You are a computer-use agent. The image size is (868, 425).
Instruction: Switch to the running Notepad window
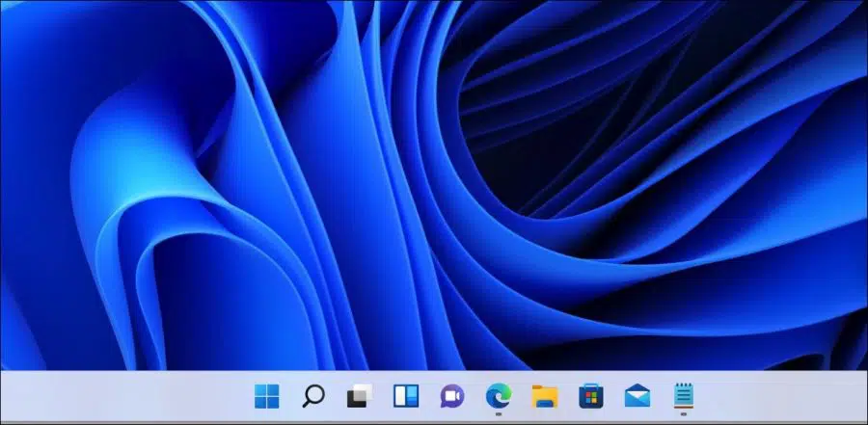(x=684, y=396)
